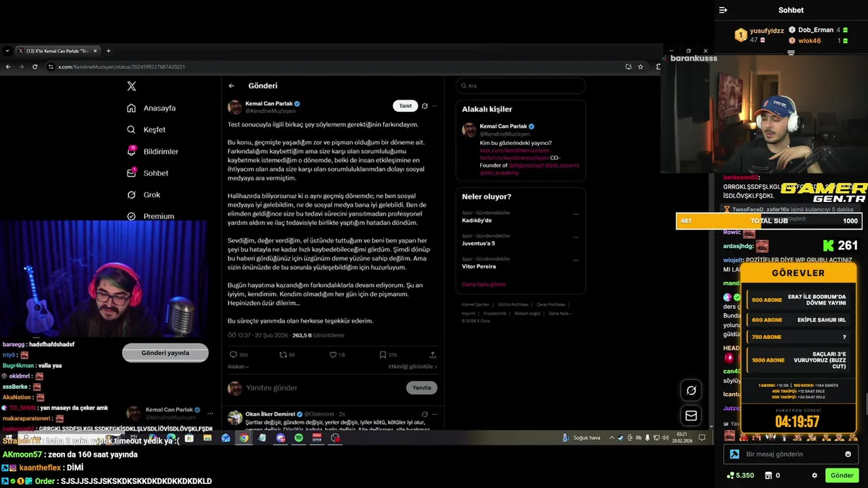
Task: Click the Grok icon beside Tanıt
Action: click(x=425, y=106)
